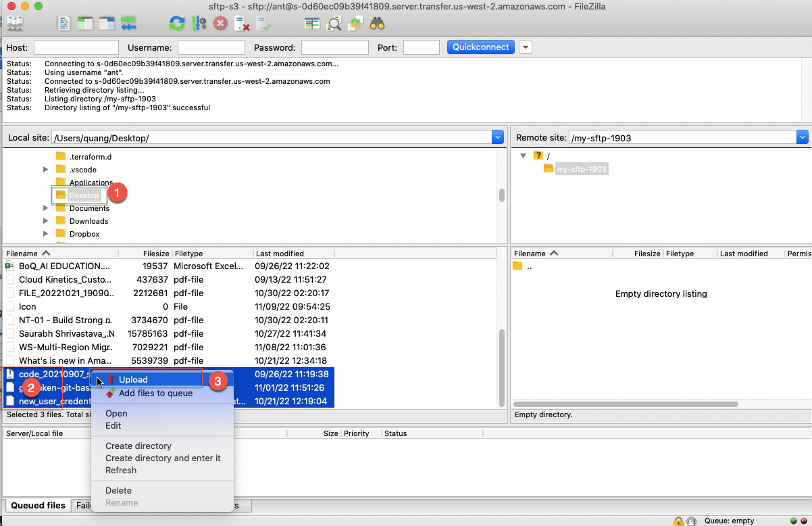Open directory listing filters icon
This screenshot has width=812, height=526.
coord(312,24)
